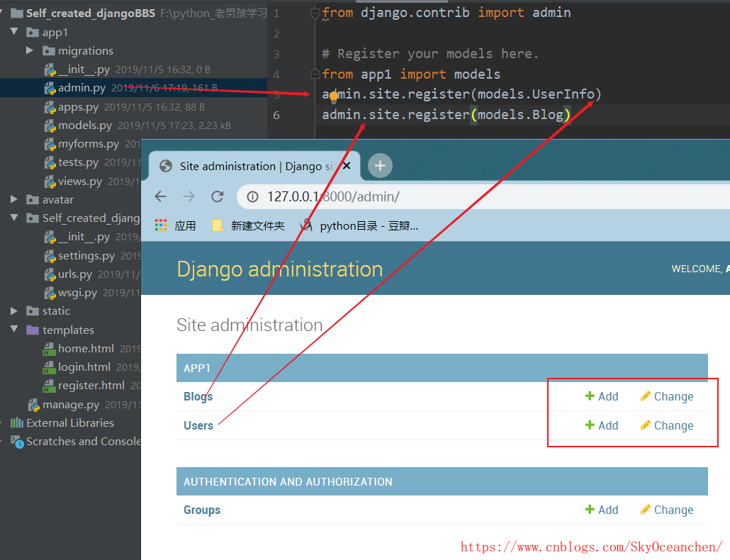This screenshot has height=560, width=730.
Task: Collapse the inner Self_created_djang folder
Action: click(14, 218)
